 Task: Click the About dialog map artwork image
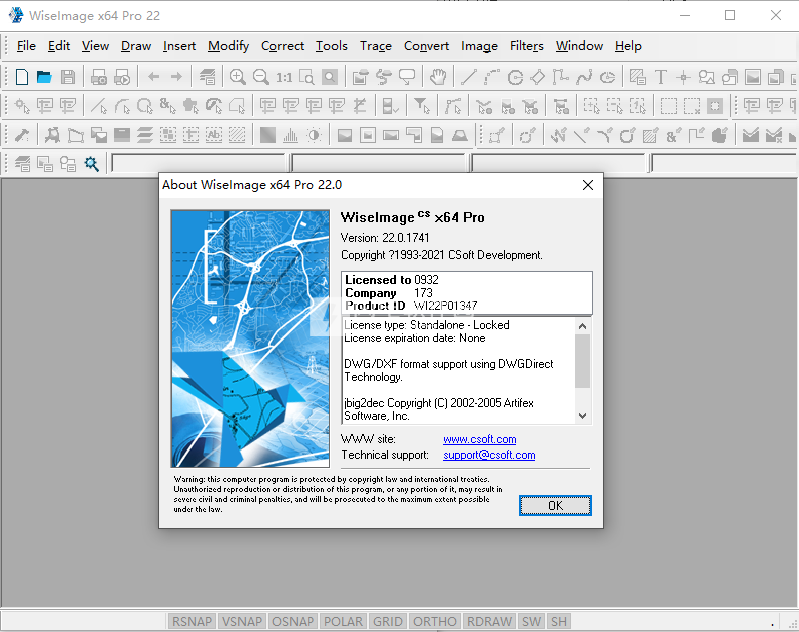click(250, 338)
